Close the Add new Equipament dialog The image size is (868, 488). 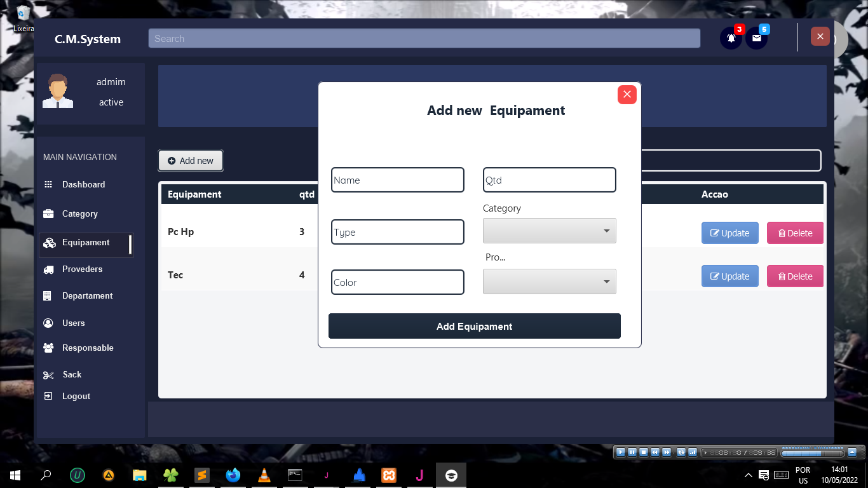(627, 94)
